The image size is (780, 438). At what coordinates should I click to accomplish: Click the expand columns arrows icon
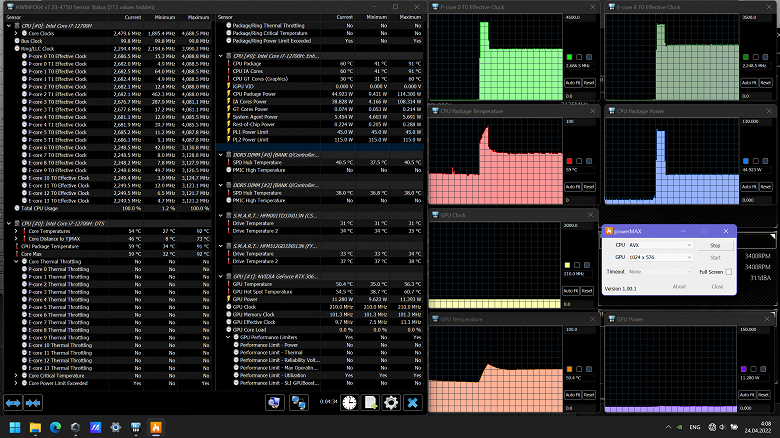13,402
